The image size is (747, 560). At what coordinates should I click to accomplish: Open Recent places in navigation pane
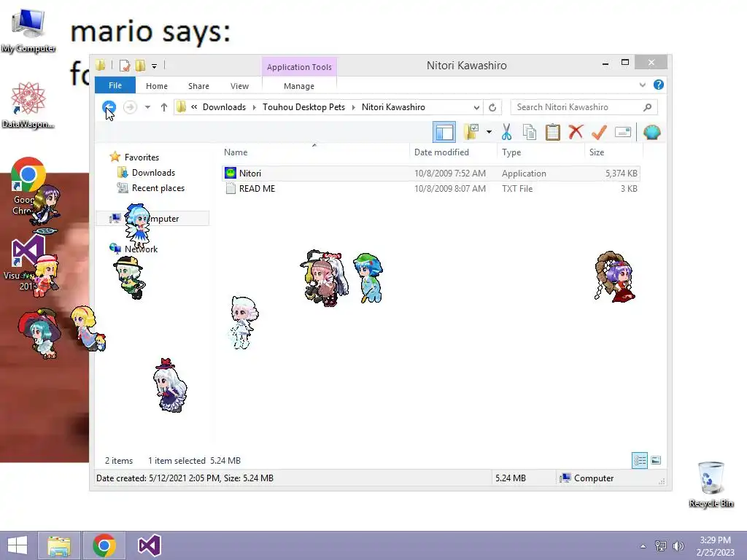pyautogui.click(x=158, y=188)
